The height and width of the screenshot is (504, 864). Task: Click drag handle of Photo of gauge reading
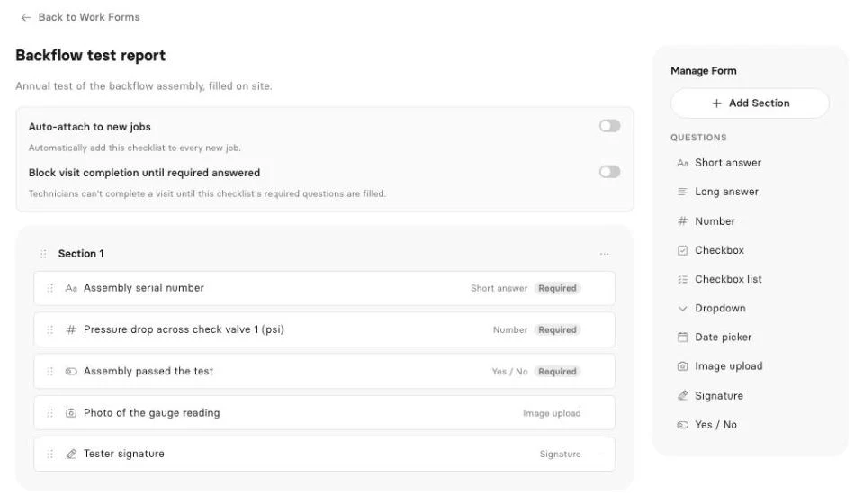point(50,413)
